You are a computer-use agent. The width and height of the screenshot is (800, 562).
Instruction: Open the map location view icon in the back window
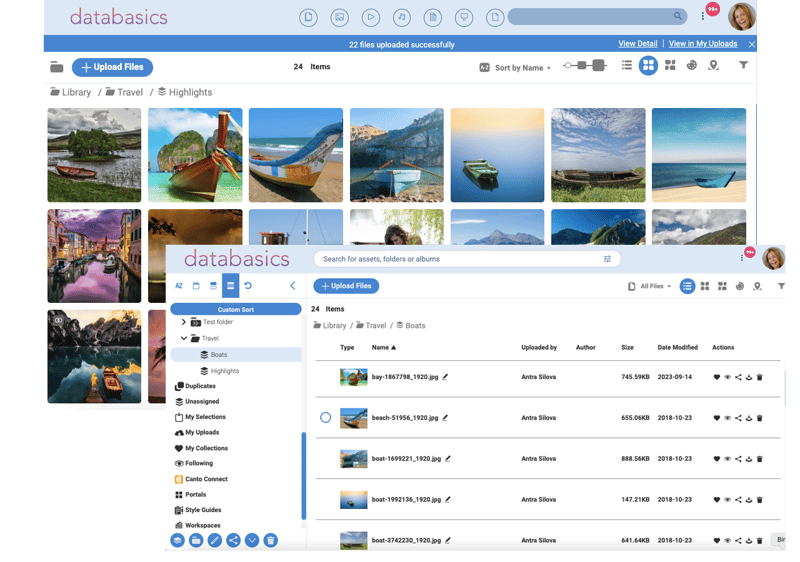click(x=713, y=66)
